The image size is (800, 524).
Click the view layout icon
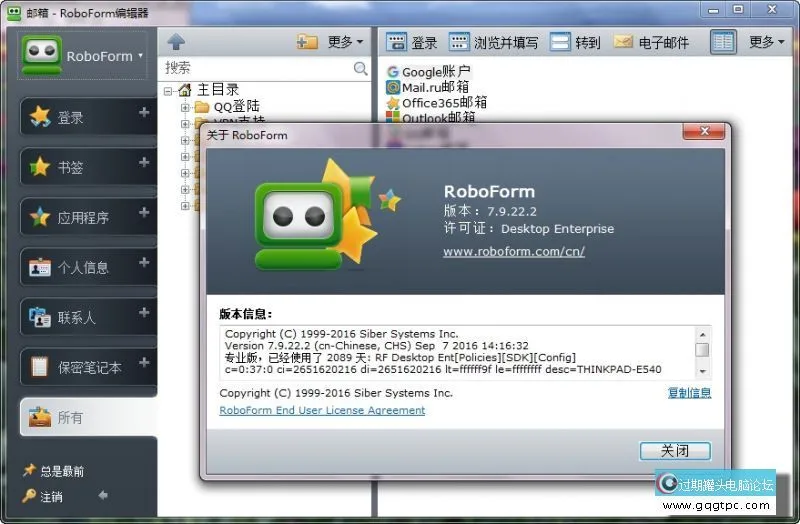(x=723, y=42)
